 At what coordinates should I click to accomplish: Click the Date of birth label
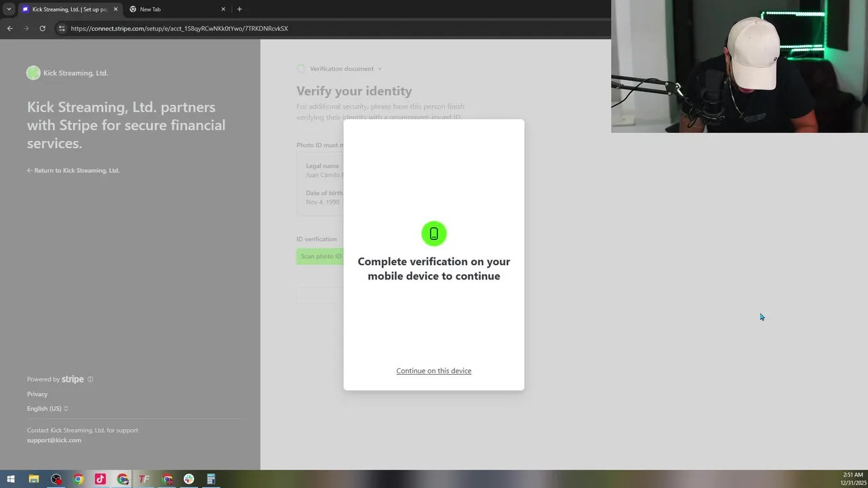(x=323, y=193)
